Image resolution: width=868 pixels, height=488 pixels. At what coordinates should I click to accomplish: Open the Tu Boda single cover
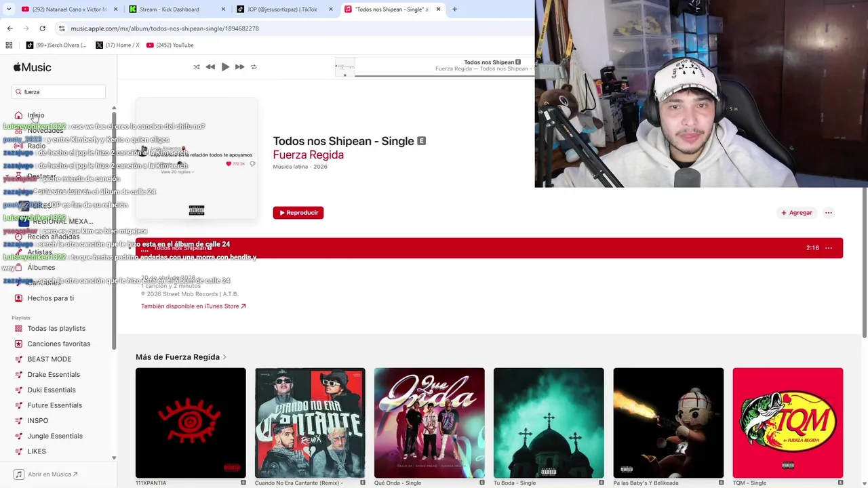tap(549, 423)
